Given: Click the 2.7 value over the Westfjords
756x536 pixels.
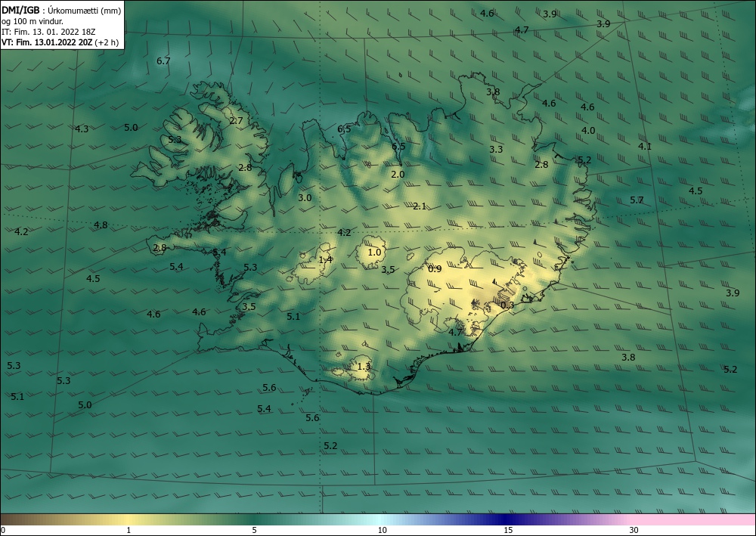Looking at the screenshot, I should click(236, 121).
